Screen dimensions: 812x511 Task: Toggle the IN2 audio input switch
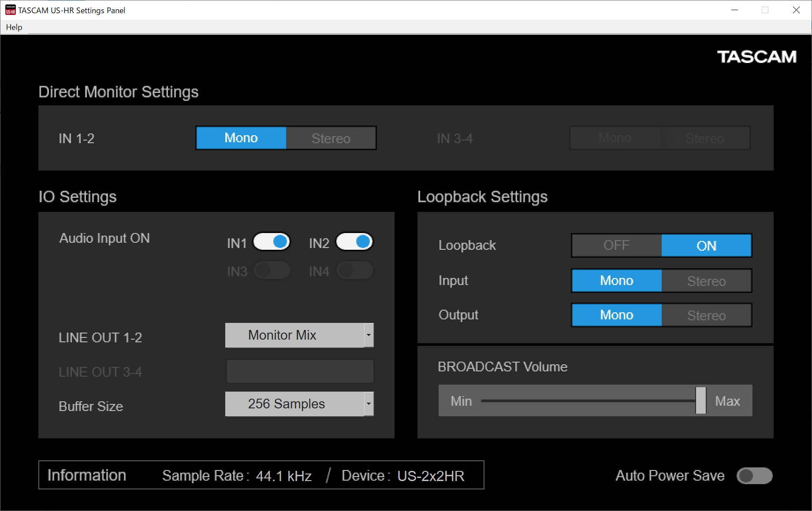(354, 242)
